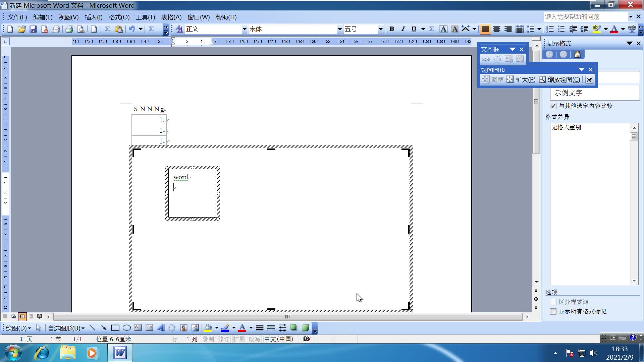Toggle 区分样式源 checkbox
The image size is (644, 362).
coord(553,302)
